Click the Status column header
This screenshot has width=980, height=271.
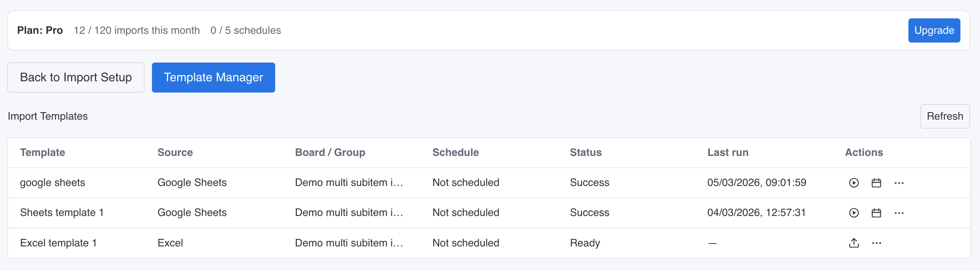pyautogui.click(x=585, y=153)
